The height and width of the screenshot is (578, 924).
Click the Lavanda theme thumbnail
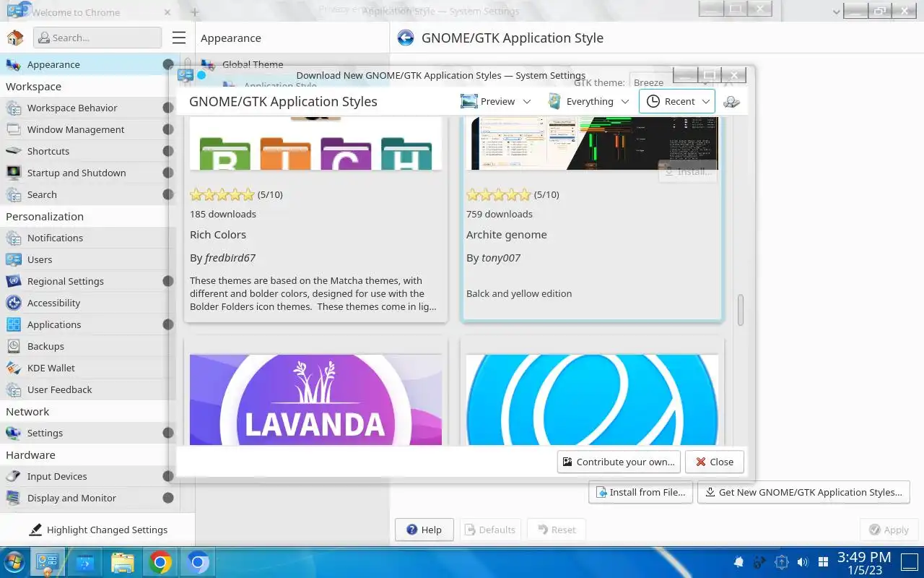point(315,400)
